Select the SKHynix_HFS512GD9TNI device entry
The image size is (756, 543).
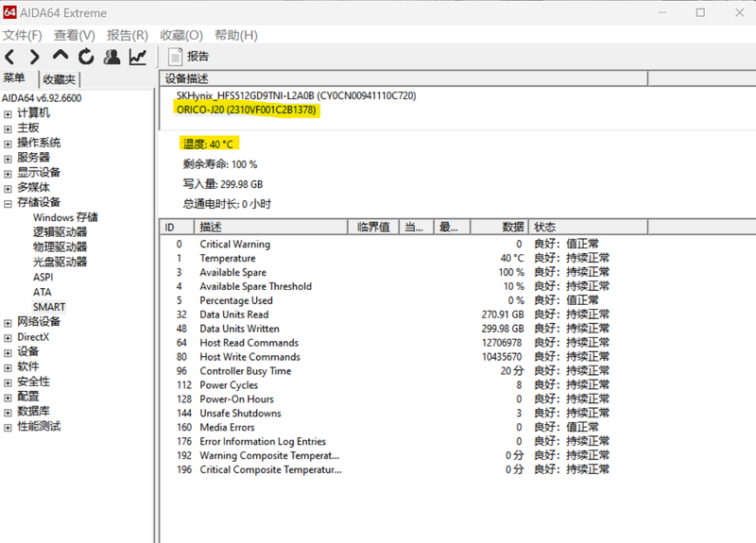296,95
